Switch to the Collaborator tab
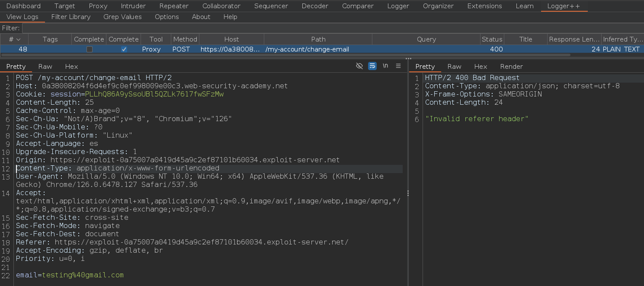644x286 pixels. [221, 6]
